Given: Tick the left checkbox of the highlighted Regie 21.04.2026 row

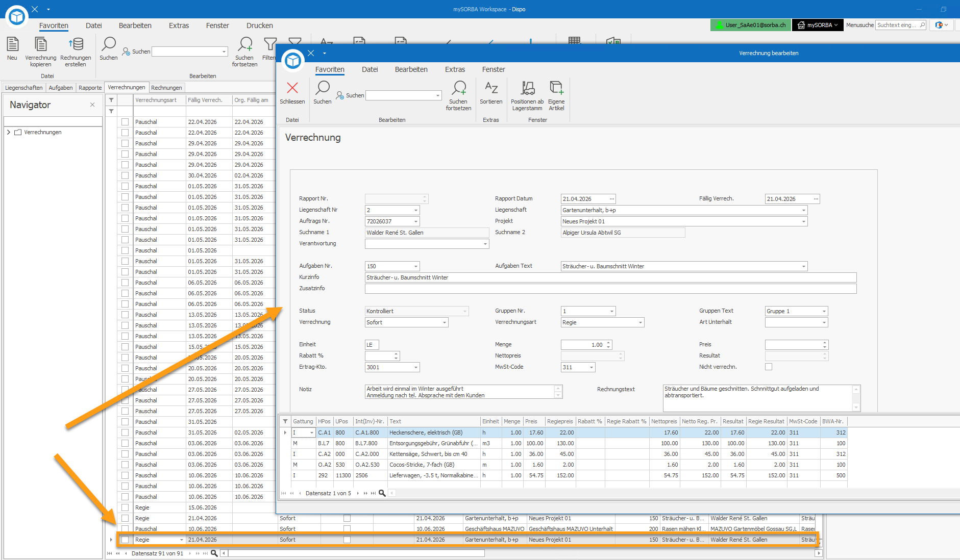Looking at the screenshot, I should click(x=125, y=540).
